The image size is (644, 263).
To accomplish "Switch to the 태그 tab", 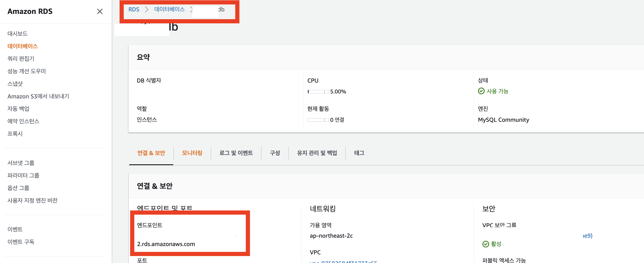I will (359, 153).
